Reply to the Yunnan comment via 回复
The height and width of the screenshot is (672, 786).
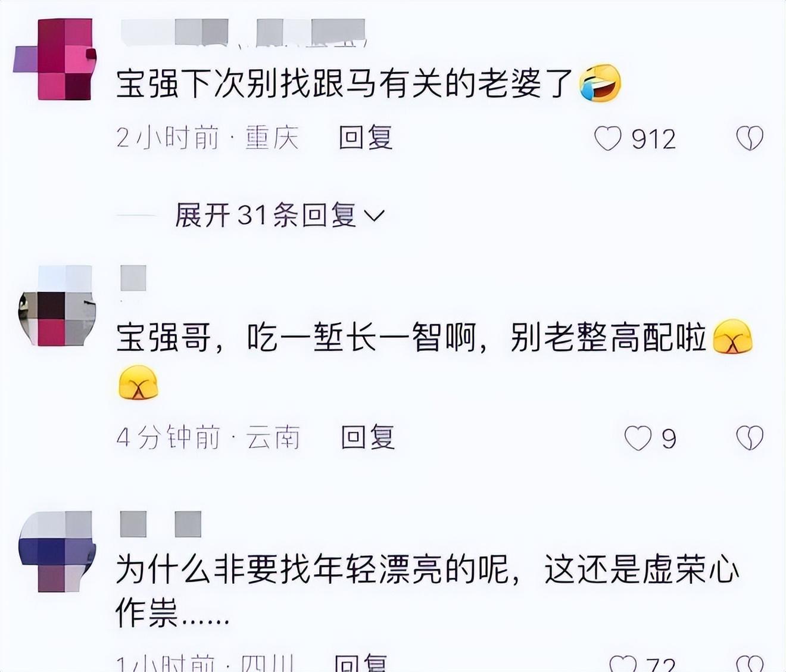pyautogui.click(x=368, y=437)
